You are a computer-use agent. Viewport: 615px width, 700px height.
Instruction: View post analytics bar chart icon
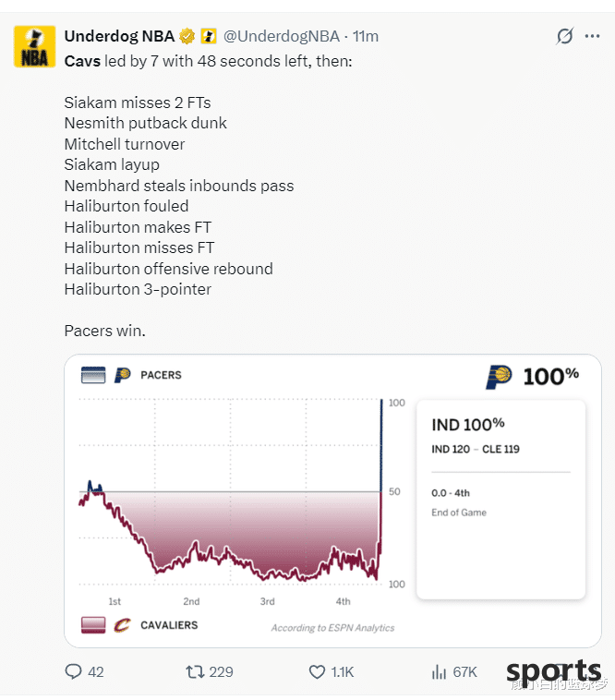(x=440, y=671)
